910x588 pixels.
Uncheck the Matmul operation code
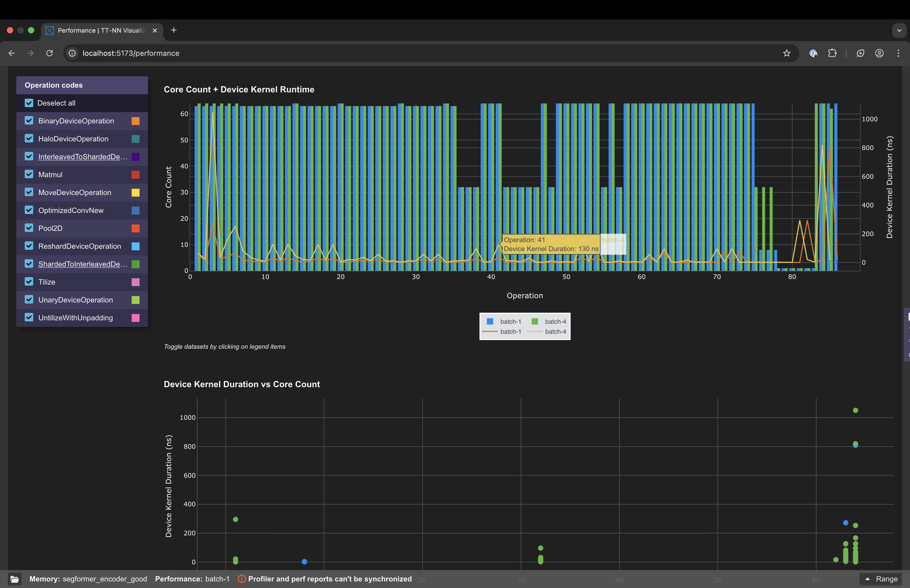tap(29, 175)
